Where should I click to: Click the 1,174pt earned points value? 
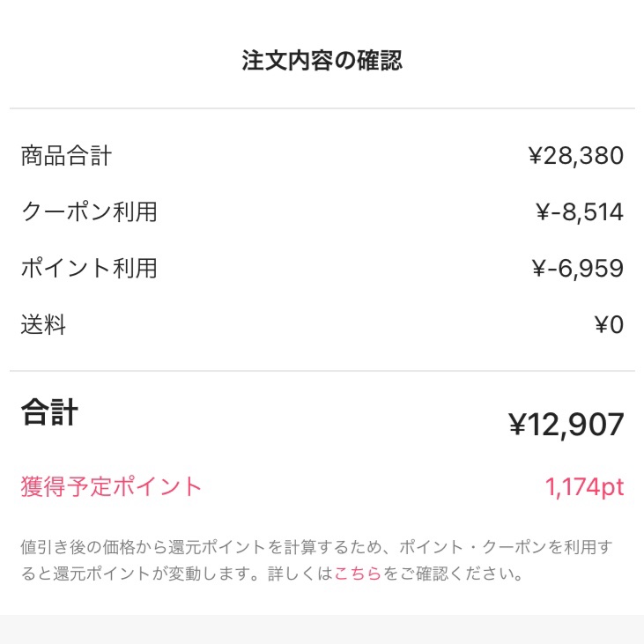tap(584, 487)
